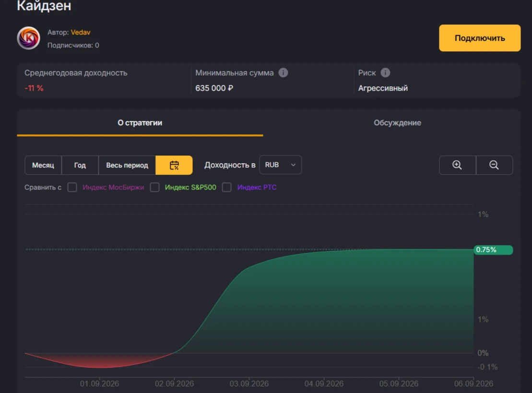
Task: Expand currency list via chevron arrow
Action: coord(293,165)
